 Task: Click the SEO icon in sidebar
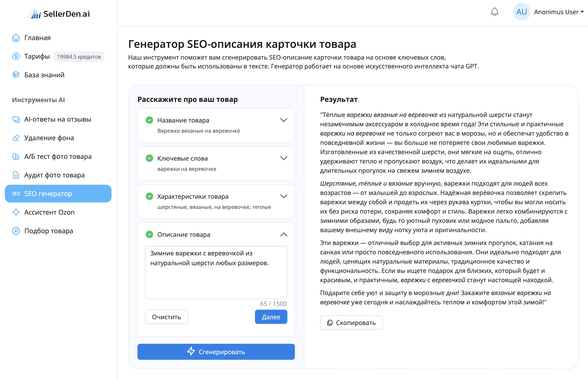[16, 194]
